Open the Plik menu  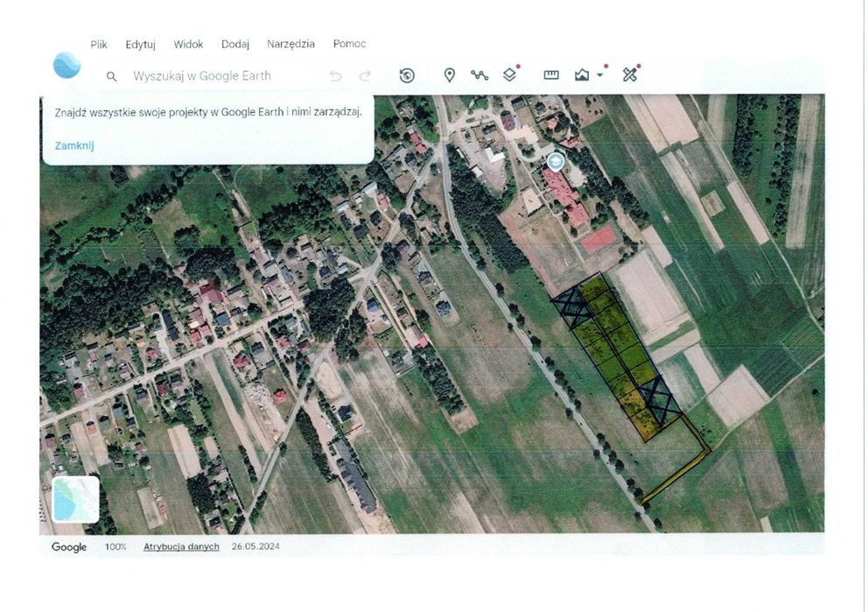pyautogui.click(x=99, y=45)
